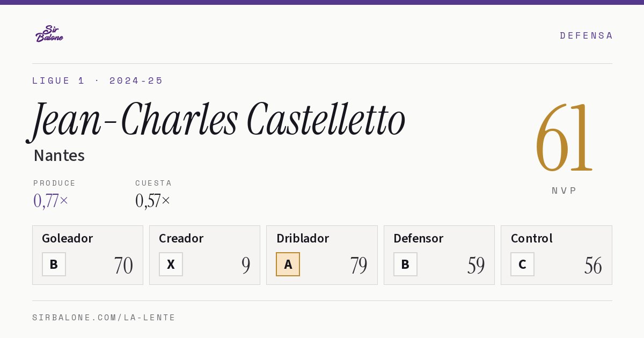Click the Driblador score of 79
This screenshot has width=644, height=338.
pyautogui.click(x=358, y=266)
